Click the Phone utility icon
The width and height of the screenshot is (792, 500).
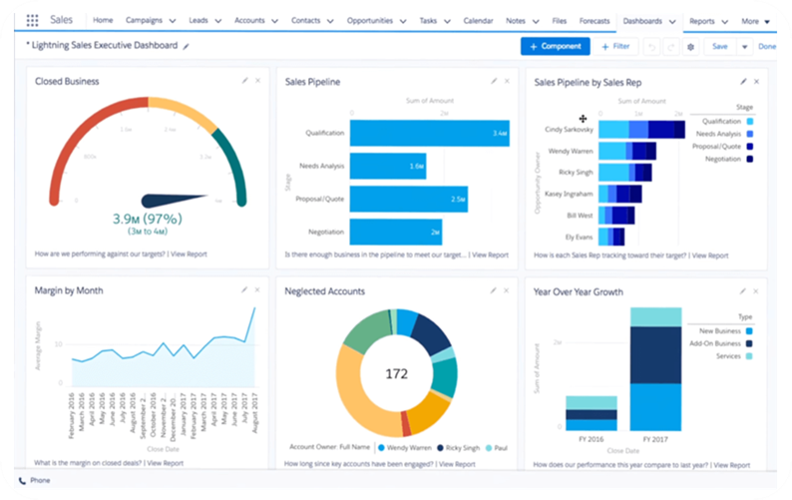tap(22, 481)
